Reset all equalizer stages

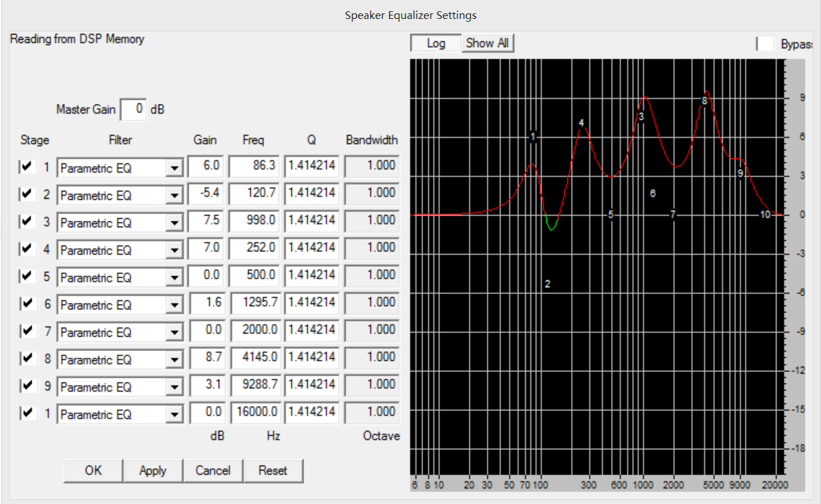click(x=273, y=471)
